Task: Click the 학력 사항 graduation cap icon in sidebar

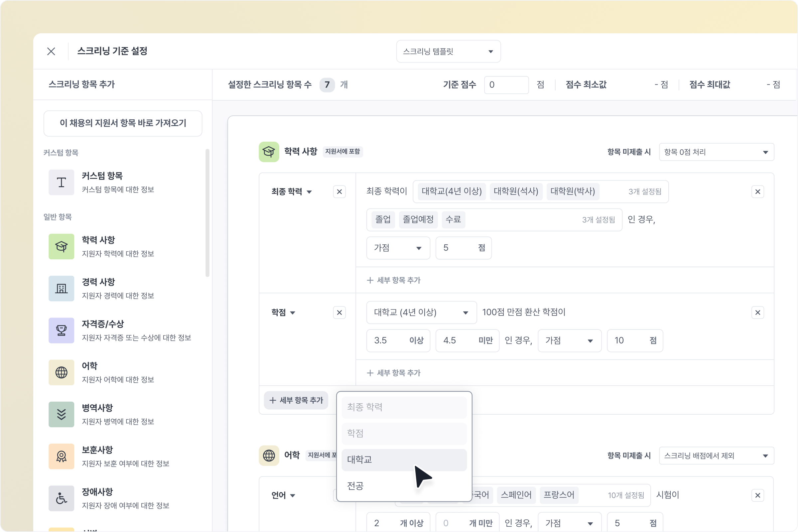Action: pos(61,246)
